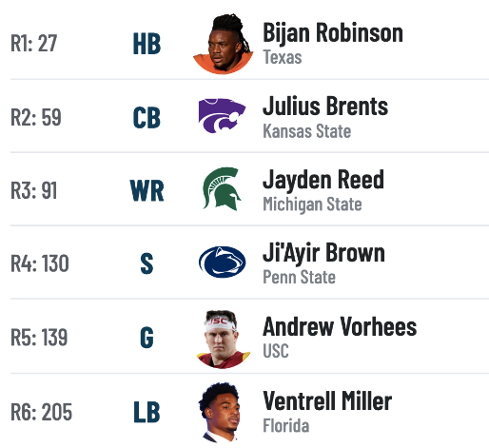Screen dimensions: 489x448
Task: Click the CB position label
Action: [147, 117]
